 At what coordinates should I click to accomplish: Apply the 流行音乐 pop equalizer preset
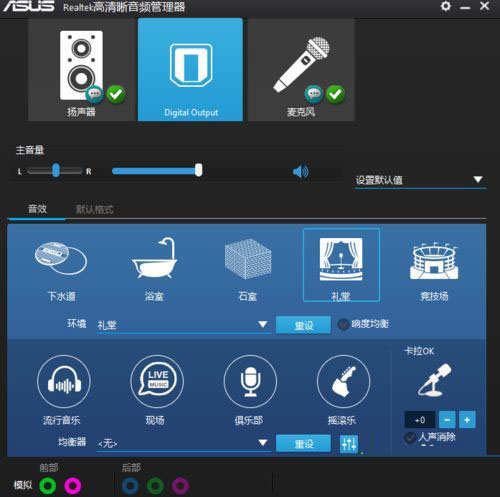click(x=63, y=382)
